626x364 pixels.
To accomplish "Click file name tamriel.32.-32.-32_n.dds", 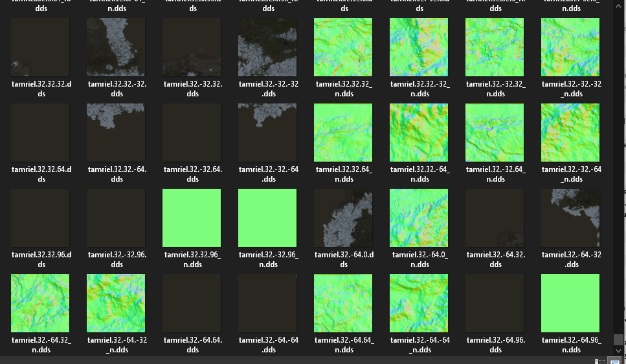I will (x=572, y=89).
